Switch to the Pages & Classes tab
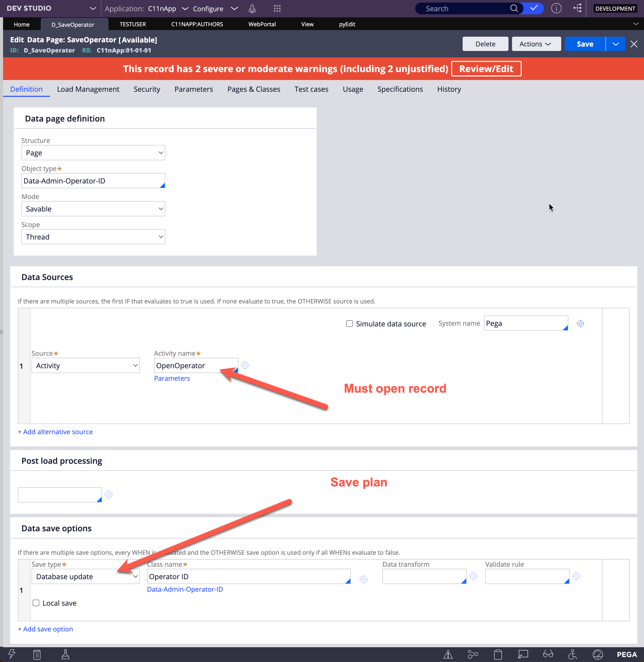The width and height of the screenshot is (644, 662). click(x=254, y=89)
